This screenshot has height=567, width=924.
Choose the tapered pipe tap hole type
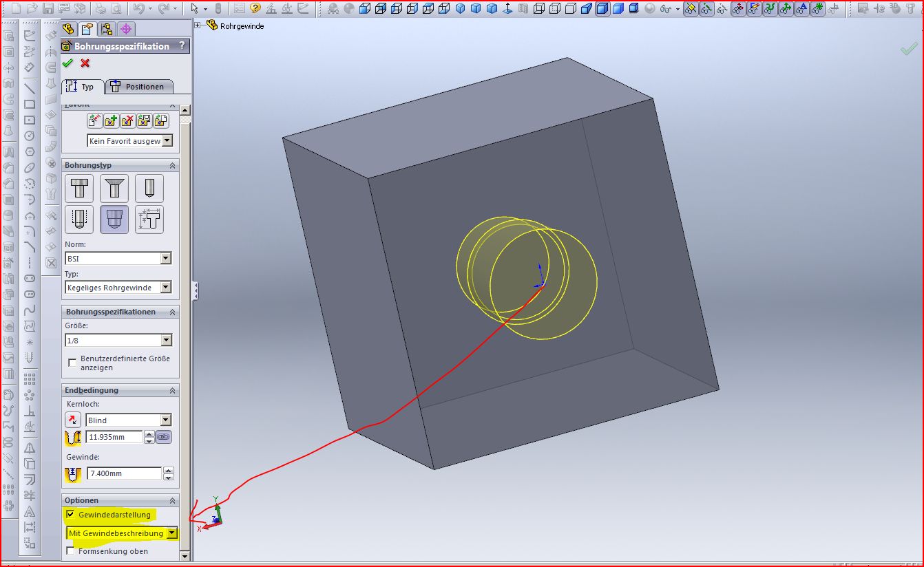pyautogui.click(x=114, y=220)
